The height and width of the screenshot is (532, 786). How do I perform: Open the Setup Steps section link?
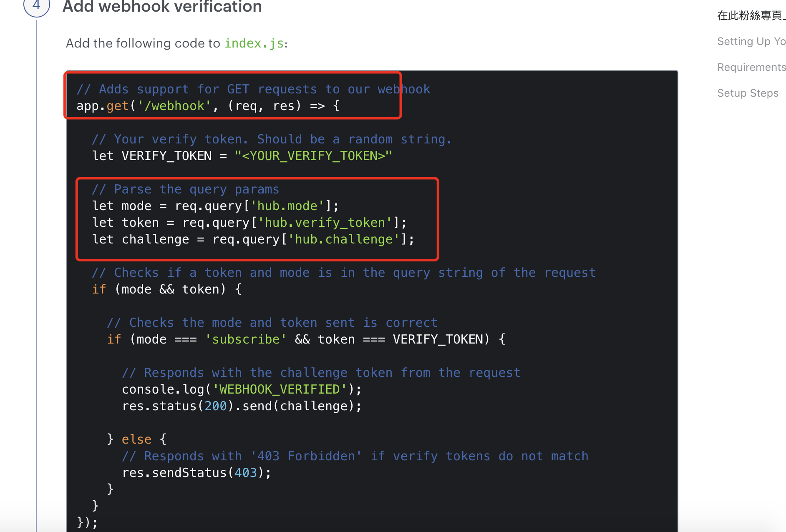(x=747, y=93)
